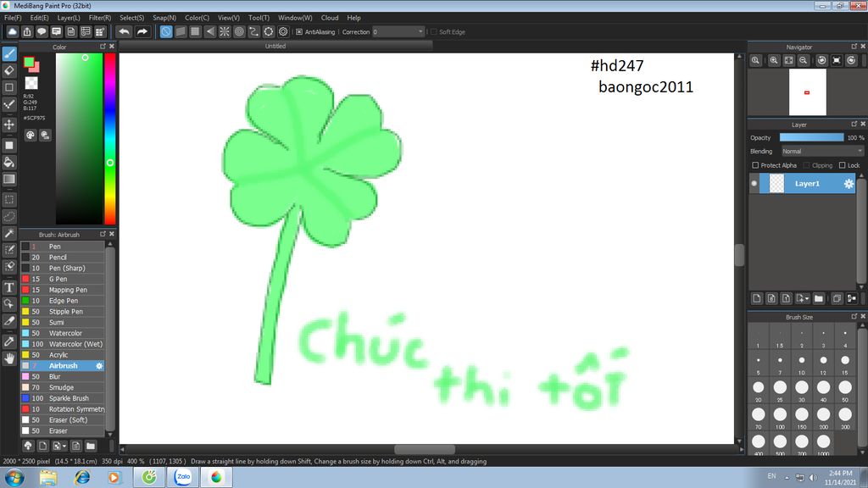Open the Blending mode dropdown
The height and width of the screenshot is (488, 868).
coord(822,151)
